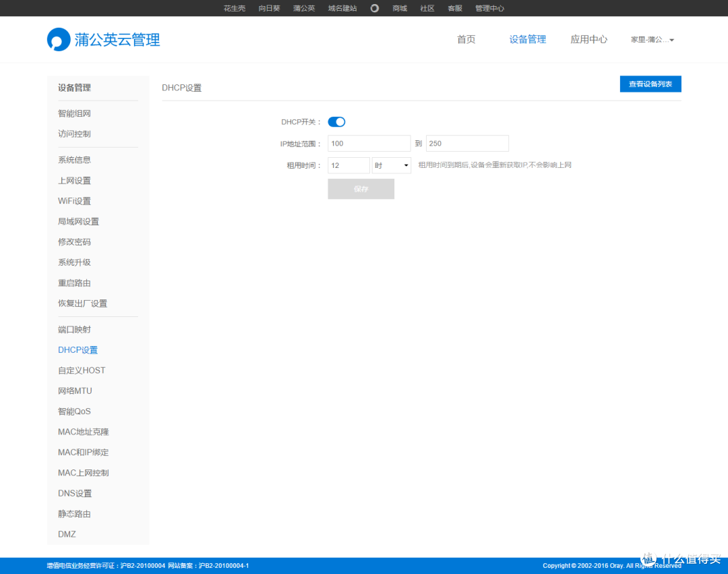This screenshot has width=728, height=574.
Task: Click the 蒲公英云管理 logo icon
Action: point(59,40)
